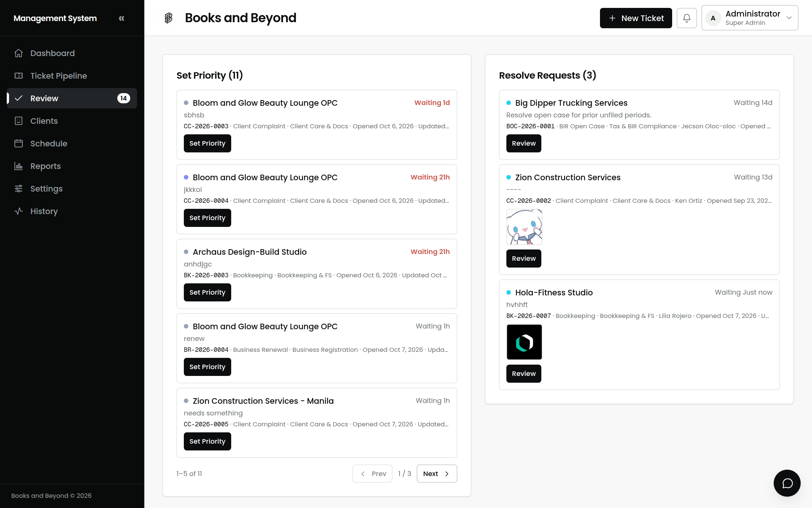Set priority for ticket CC-2026-0003
Viewport: 812px width, 508px height.
[207, 143]
